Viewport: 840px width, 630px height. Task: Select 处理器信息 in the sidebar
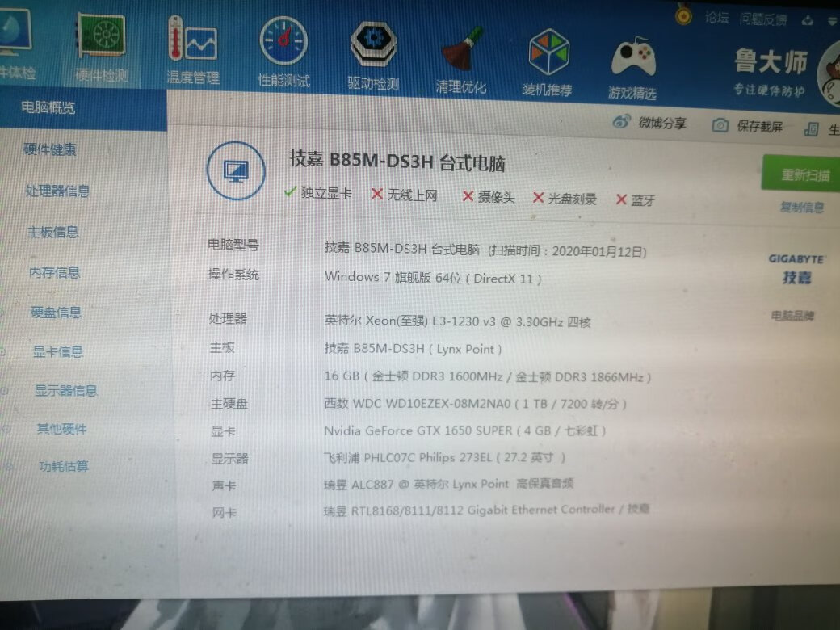click(58, 191)
